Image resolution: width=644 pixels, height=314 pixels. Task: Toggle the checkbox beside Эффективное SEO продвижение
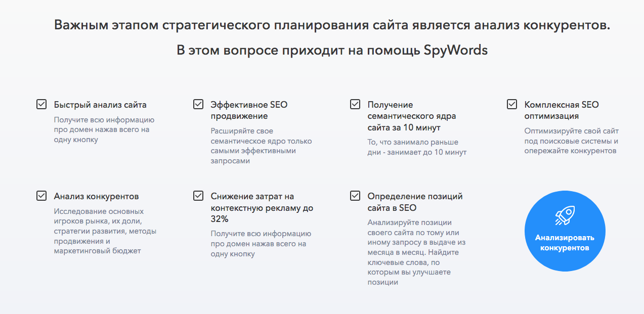198,104
